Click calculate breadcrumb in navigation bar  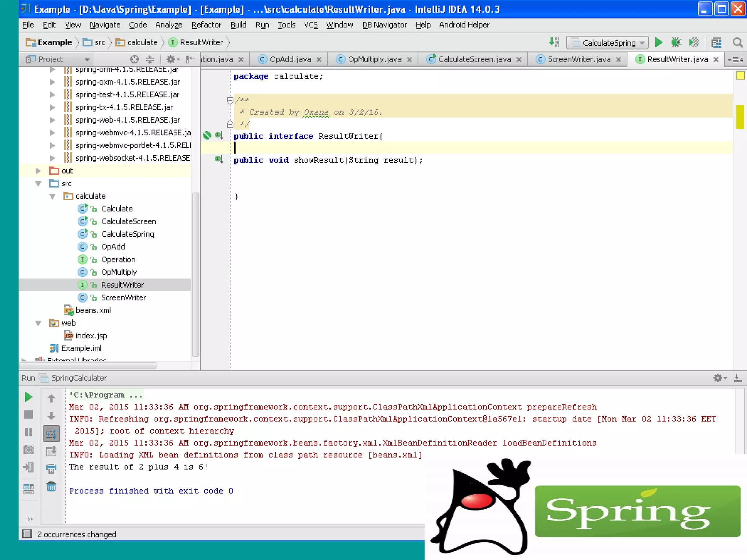[x=142, y=42]
